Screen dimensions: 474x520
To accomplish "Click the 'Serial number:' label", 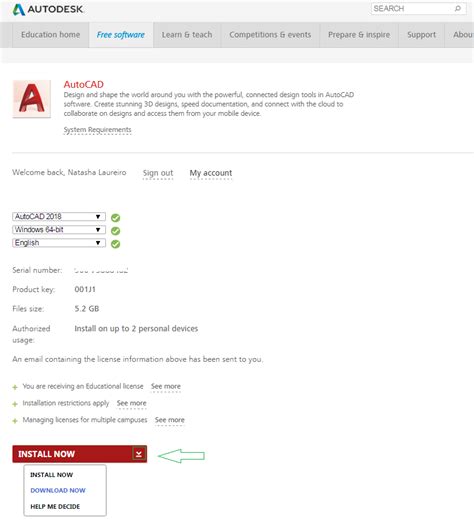I will click(x=37, y=270).
